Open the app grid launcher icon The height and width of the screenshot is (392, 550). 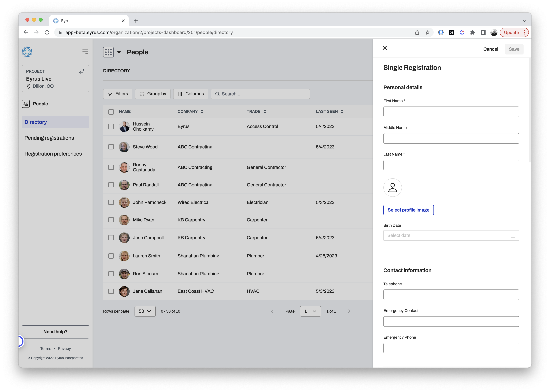click(x=108, y=52)
